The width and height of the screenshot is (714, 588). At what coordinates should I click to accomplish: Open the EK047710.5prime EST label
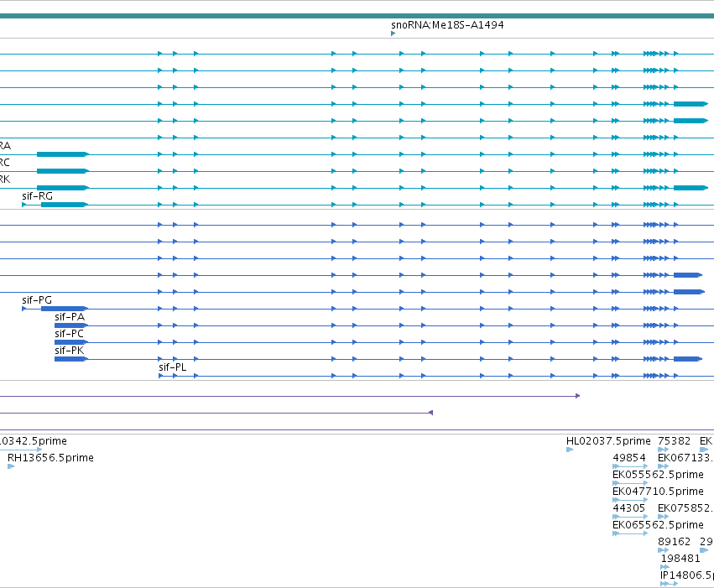(658, 492)
